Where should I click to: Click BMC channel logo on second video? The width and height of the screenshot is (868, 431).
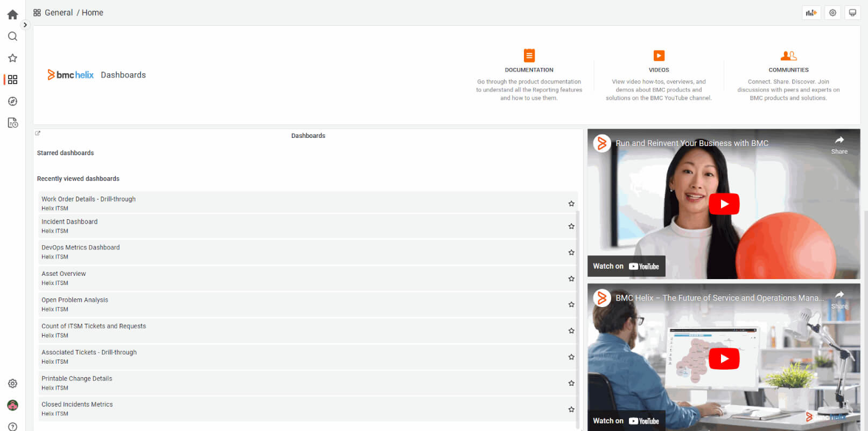pos(602,298)
